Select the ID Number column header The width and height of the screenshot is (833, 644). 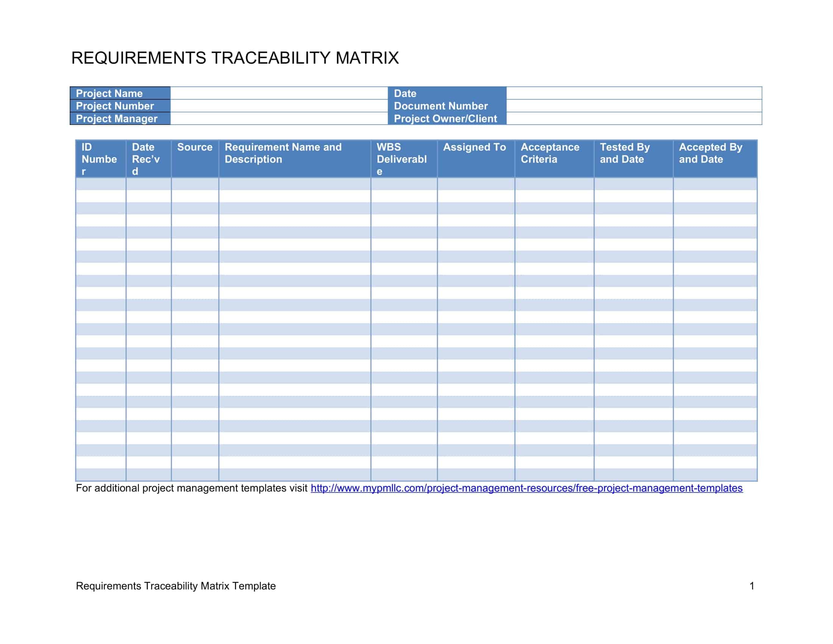tap(101, 159)
